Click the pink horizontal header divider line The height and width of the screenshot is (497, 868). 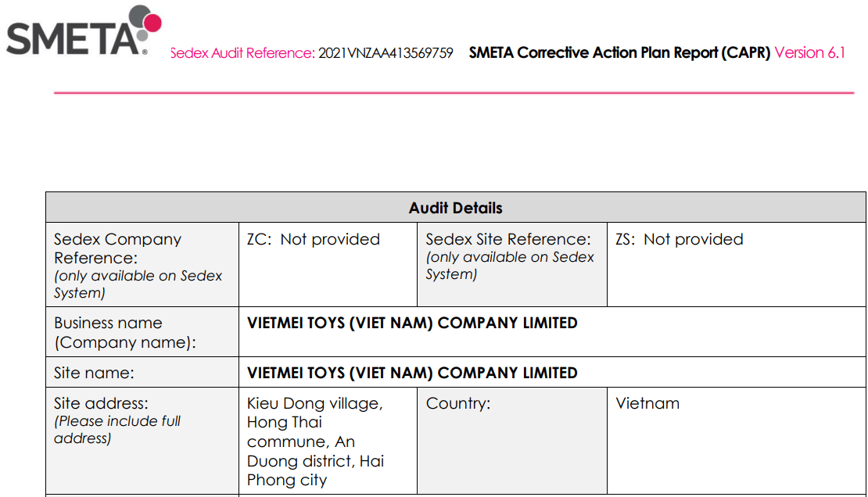(x=454, y=93)
